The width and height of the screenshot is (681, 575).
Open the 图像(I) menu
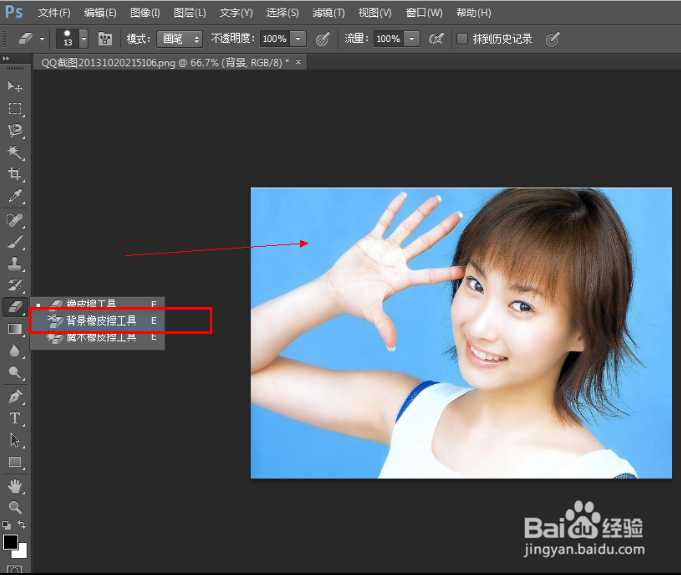pos(145,13)
